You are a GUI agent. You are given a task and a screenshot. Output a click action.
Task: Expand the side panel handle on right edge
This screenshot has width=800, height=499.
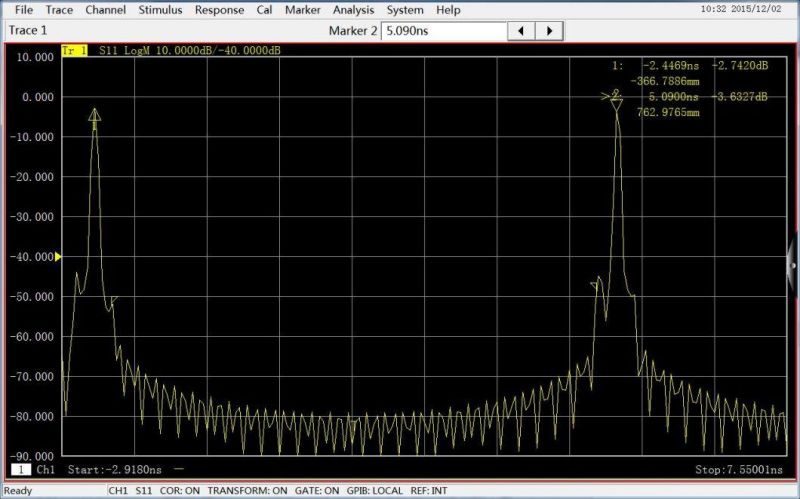793,265
